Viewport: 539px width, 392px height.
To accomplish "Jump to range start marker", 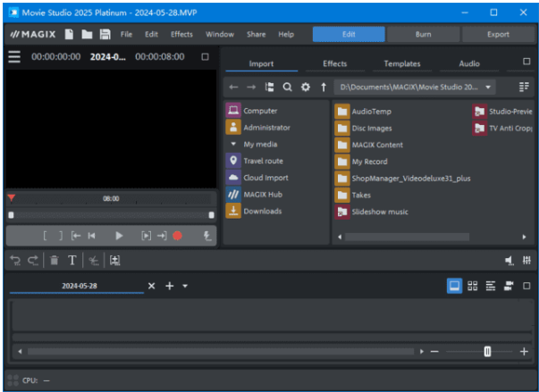I will tap(76, 236).
